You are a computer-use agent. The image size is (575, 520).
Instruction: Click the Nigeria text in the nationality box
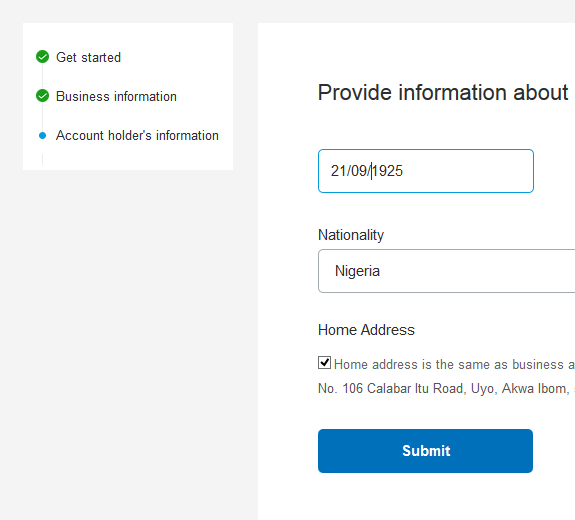click(x=358, y=271)
